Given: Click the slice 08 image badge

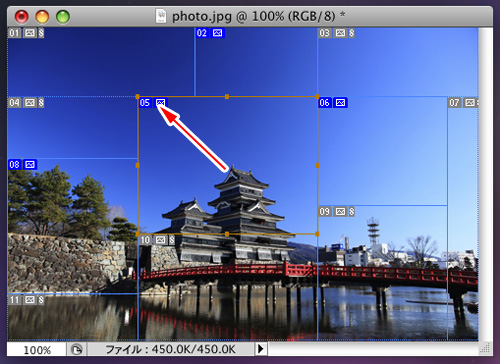Looking at the screenshot, I should (x=30, y=164).
